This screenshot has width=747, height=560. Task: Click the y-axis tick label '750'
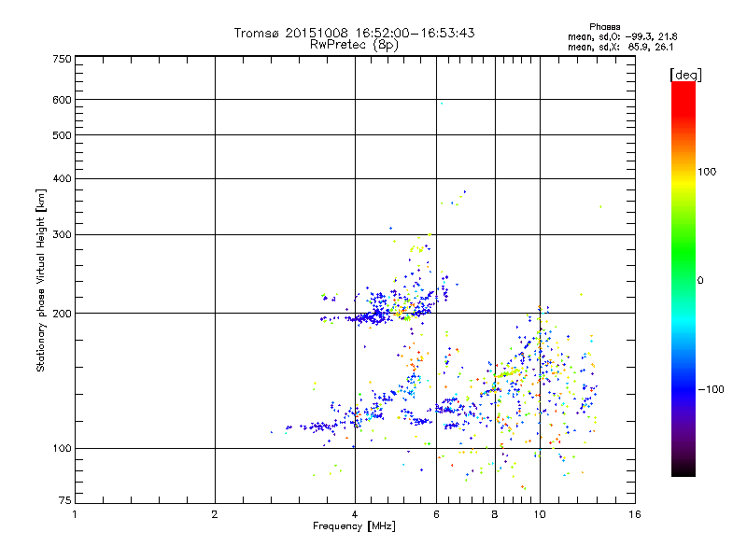click(62, 59)
